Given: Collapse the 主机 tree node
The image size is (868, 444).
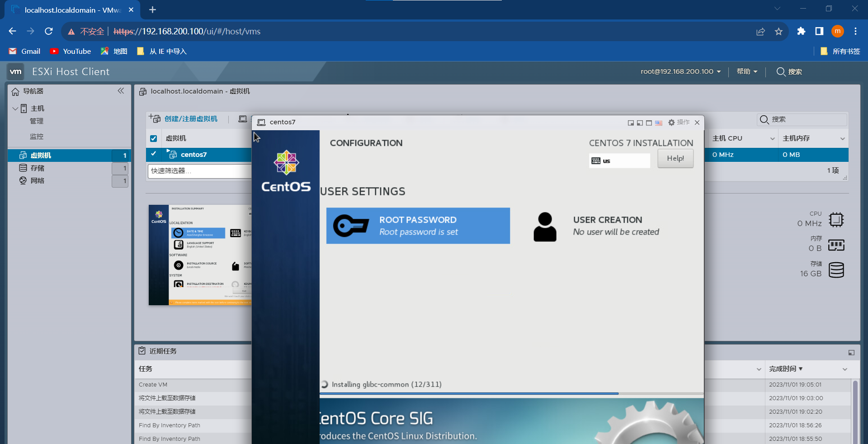Looking at the screenshot, I should [15, 109].
